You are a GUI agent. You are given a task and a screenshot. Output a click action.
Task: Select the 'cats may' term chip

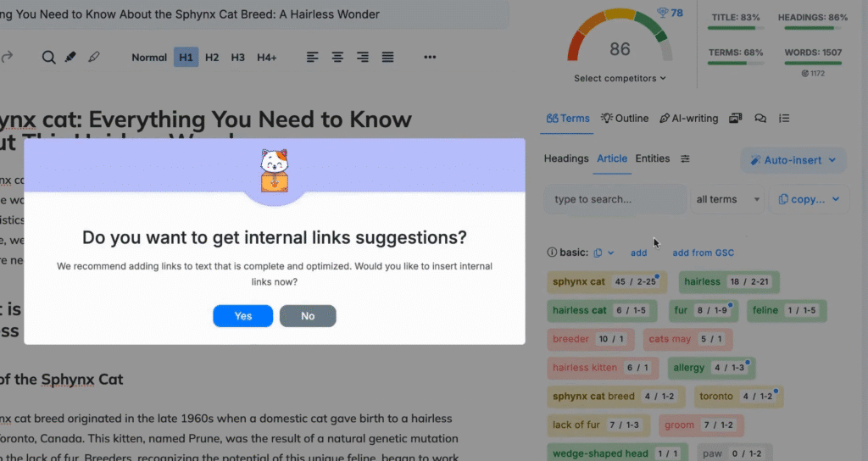687,339
